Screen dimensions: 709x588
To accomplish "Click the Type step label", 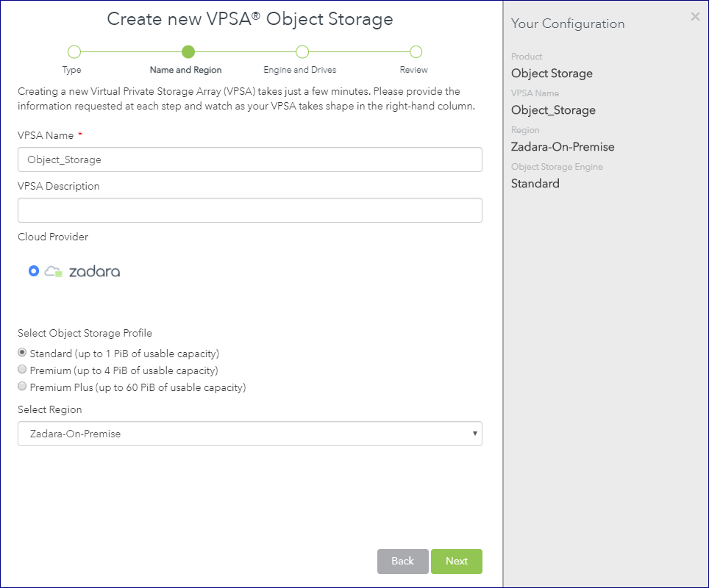I will tap(72, 70).
